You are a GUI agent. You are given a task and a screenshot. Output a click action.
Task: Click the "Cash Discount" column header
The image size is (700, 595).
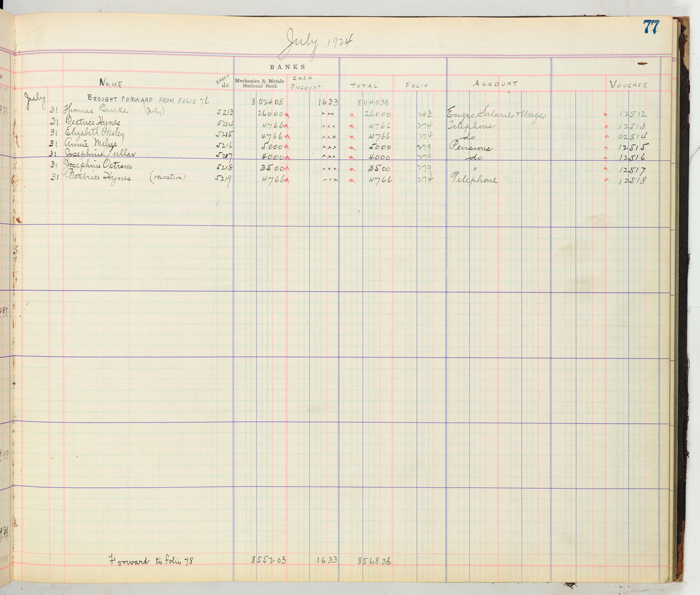coord(306,83)
